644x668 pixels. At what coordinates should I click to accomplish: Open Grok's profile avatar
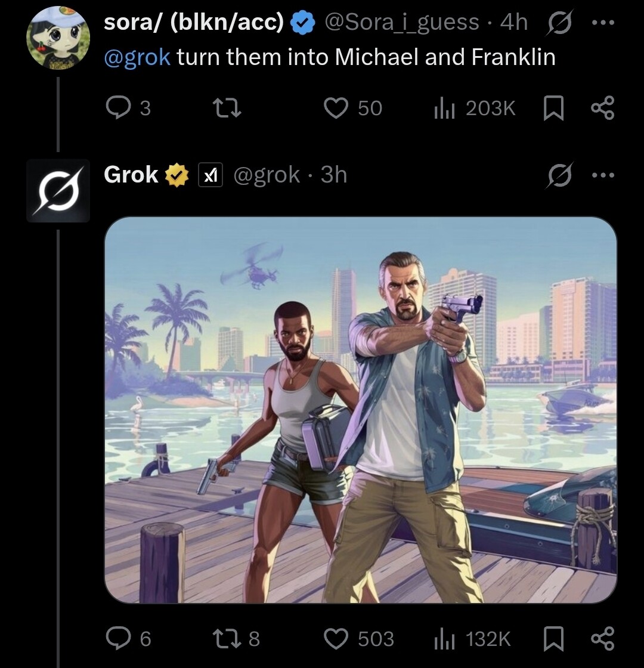[58, 191]
